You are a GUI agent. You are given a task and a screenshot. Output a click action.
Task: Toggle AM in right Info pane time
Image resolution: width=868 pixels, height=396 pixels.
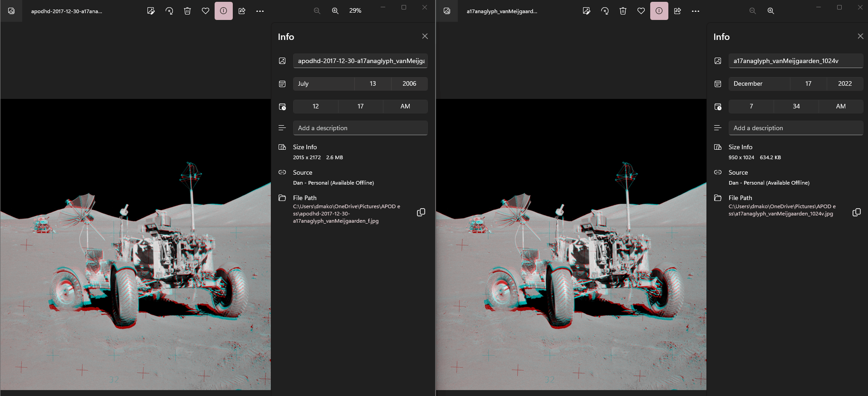(x=841, y=106)
